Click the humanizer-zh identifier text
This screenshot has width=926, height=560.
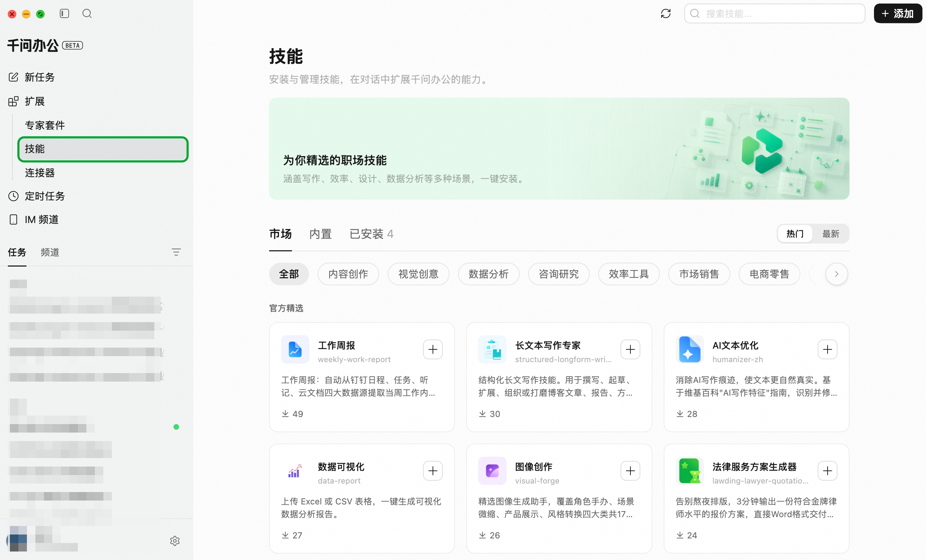737,359
